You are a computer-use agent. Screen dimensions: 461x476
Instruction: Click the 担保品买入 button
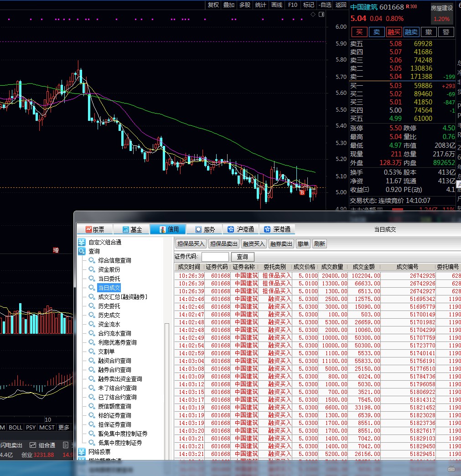(191, 244)
